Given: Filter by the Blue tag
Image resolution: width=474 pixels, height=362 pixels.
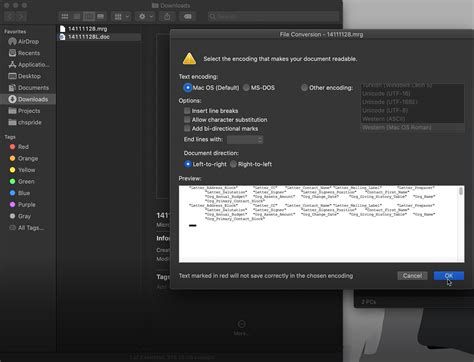Looking at the screenshot, I should coord(20,193).
